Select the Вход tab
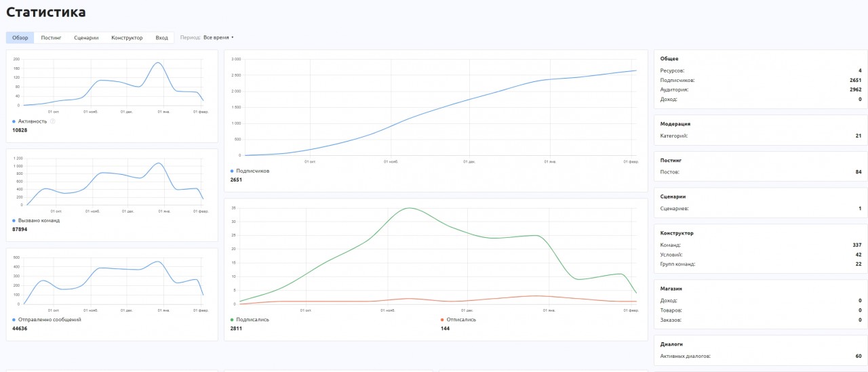This screenshot has height=372, width=868. 161,38
